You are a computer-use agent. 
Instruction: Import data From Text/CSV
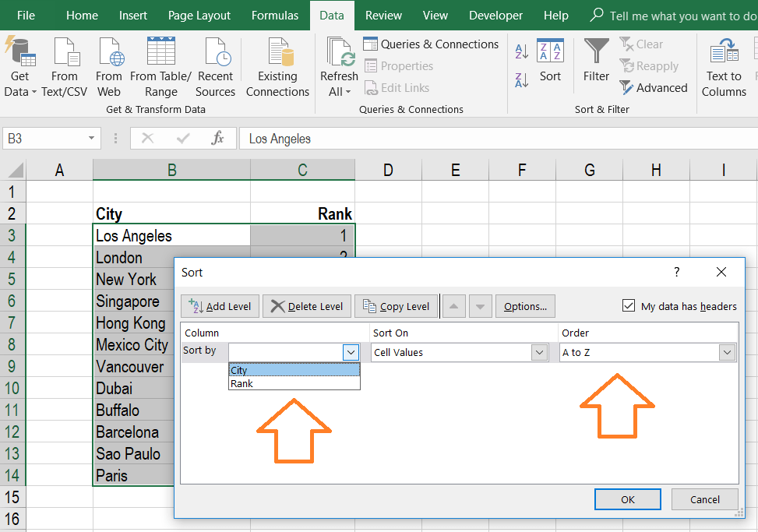point(65,67)
